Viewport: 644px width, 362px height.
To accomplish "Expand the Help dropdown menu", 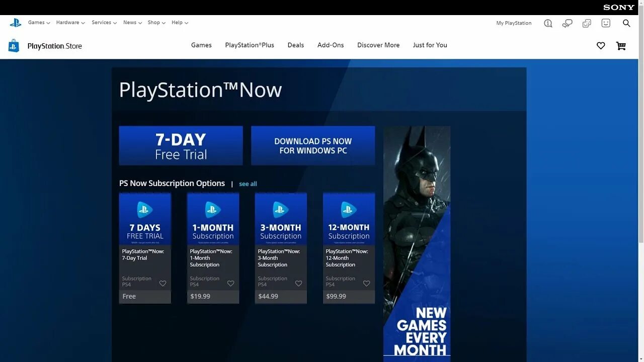I will pyautogui.click(x=180, y=23).
